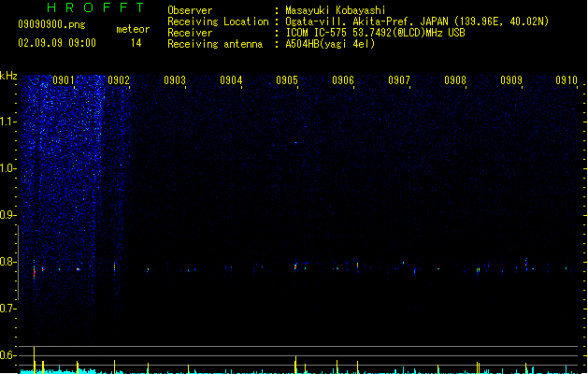Screen dimensions: 588x374
Task: Click the 0901 time marker
Action: point(63,80)
